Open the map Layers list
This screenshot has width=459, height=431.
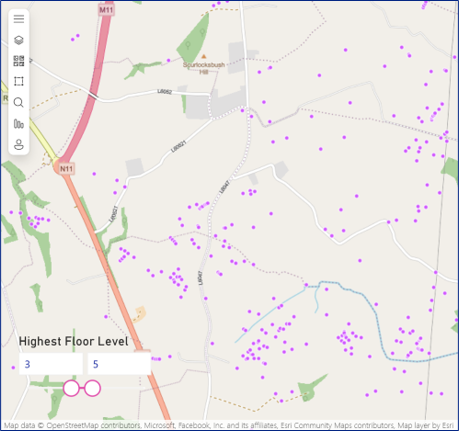(19, 40)
